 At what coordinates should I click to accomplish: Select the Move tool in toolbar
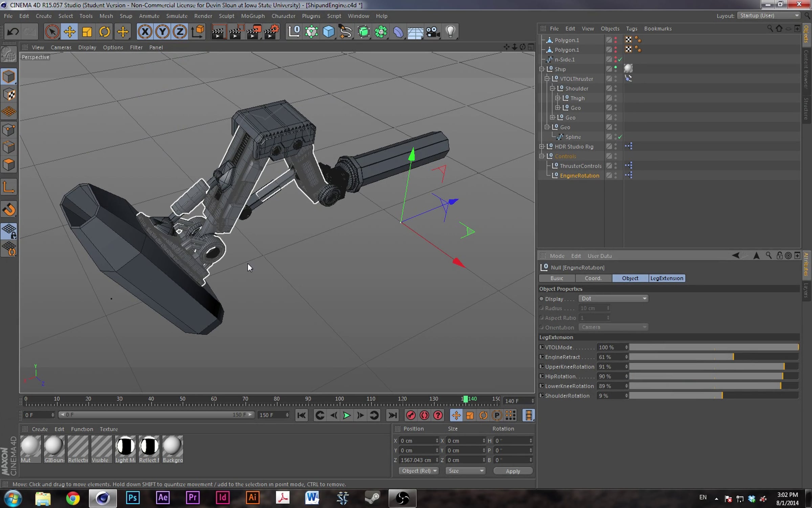69,32
